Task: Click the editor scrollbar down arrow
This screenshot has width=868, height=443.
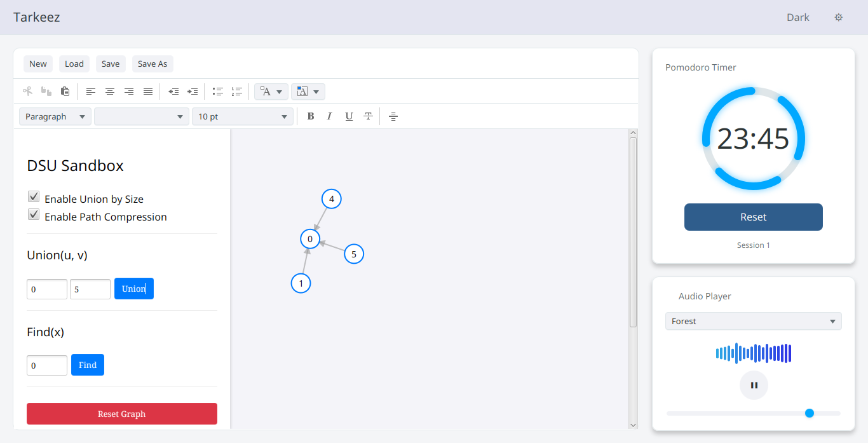Action: point(633,425)
